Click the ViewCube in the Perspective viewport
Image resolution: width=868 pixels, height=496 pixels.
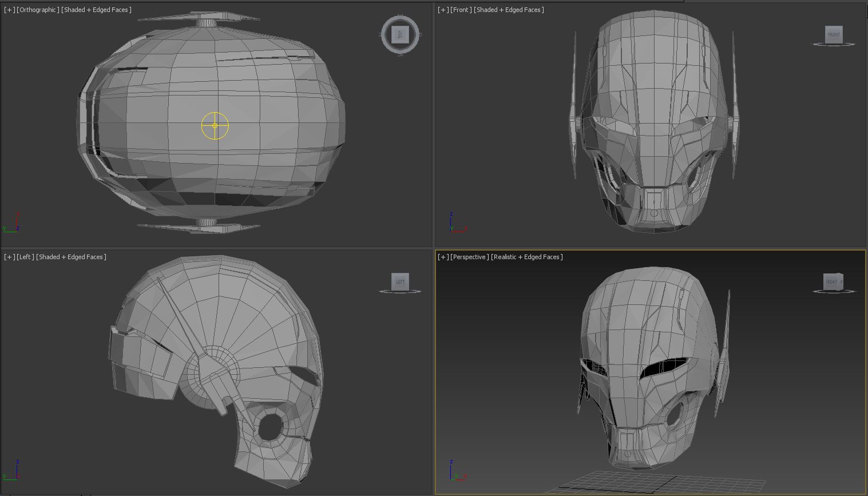point(833,281)
